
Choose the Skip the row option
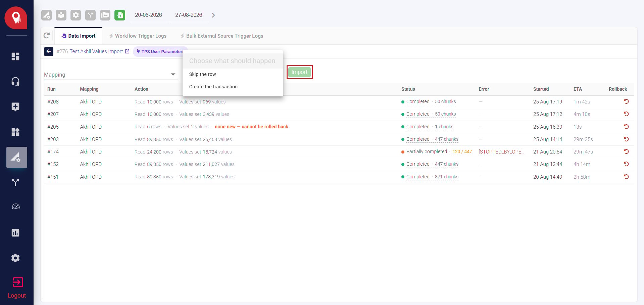[x=233, y=74]
